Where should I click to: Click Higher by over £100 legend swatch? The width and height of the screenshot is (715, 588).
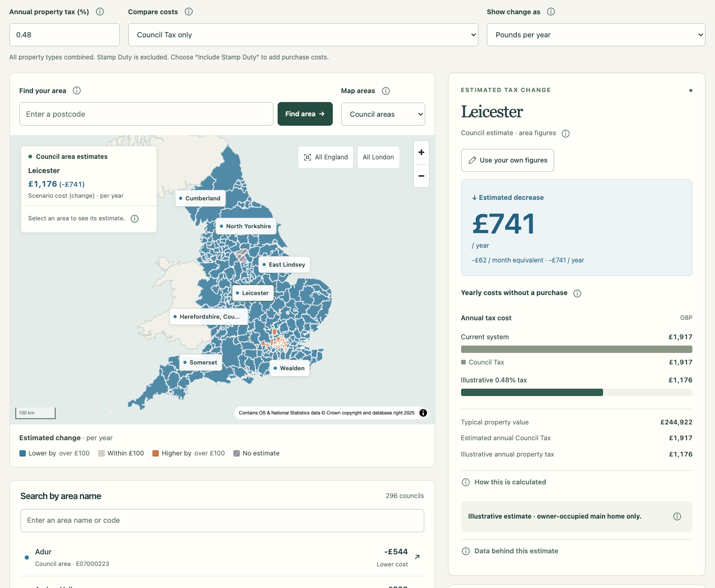[x=156, y=453]
